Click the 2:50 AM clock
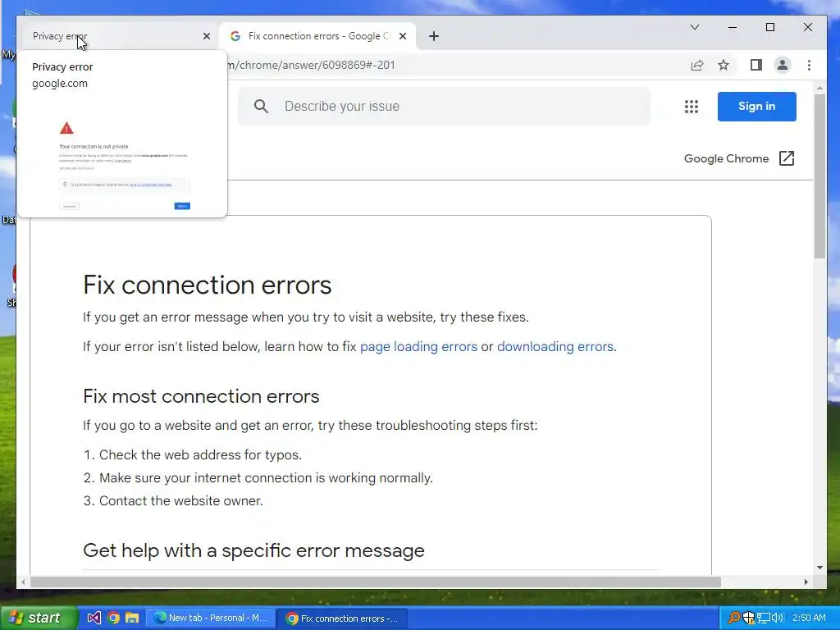 tap(809, 618)
